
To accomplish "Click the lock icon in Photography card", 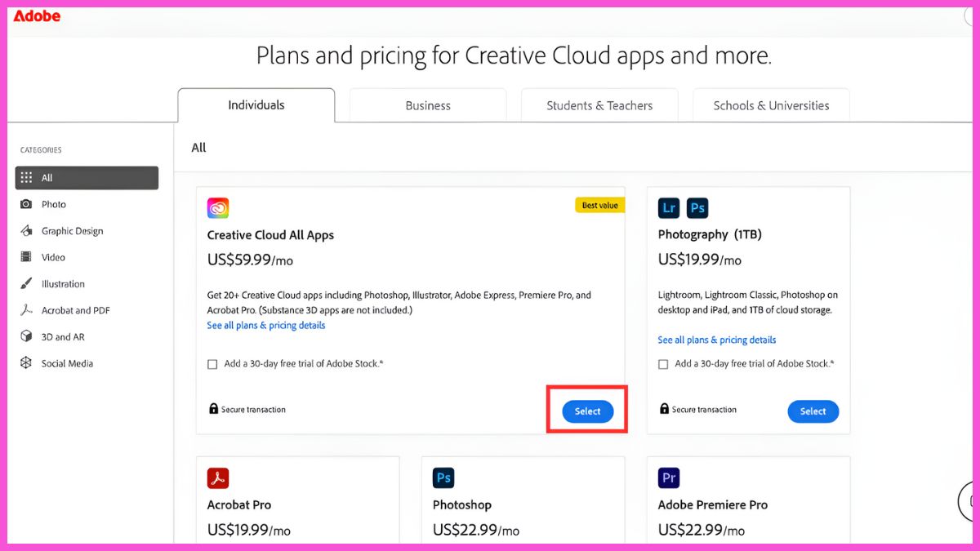I will click(x=664, y=409).
